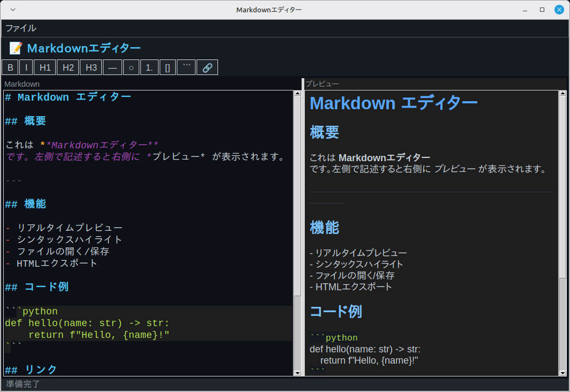Insert a bullet list with the circle button

point(131,67)
